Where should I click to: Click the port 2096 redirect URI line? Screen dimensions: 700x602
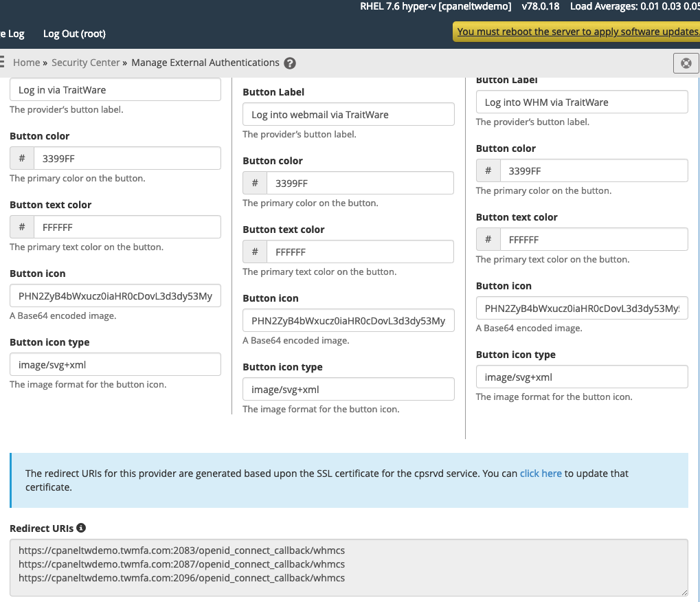point(181,578)
